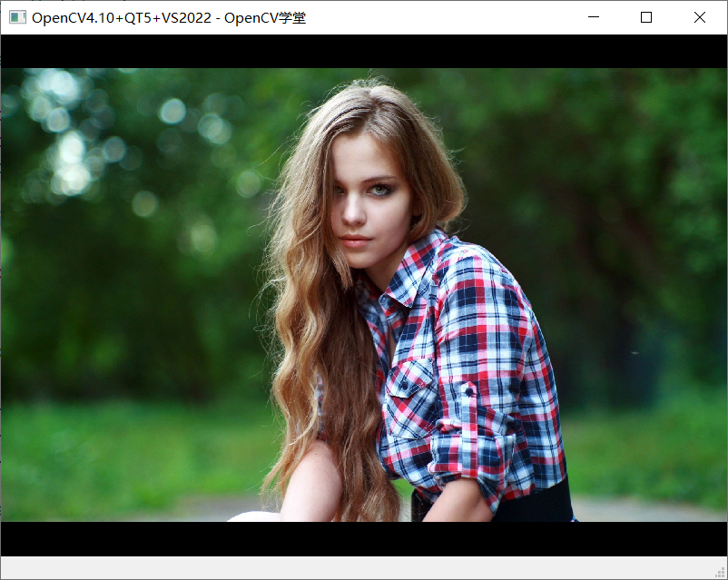
Task: Click the small thumbnail icon before the window title
Action: [16, 17]
